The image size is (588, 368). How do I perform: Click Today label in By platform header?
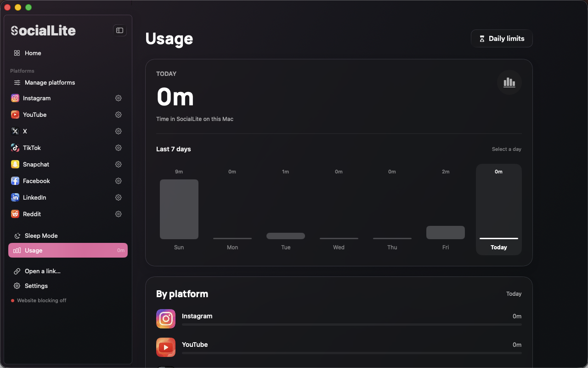(x=514, y=294)
